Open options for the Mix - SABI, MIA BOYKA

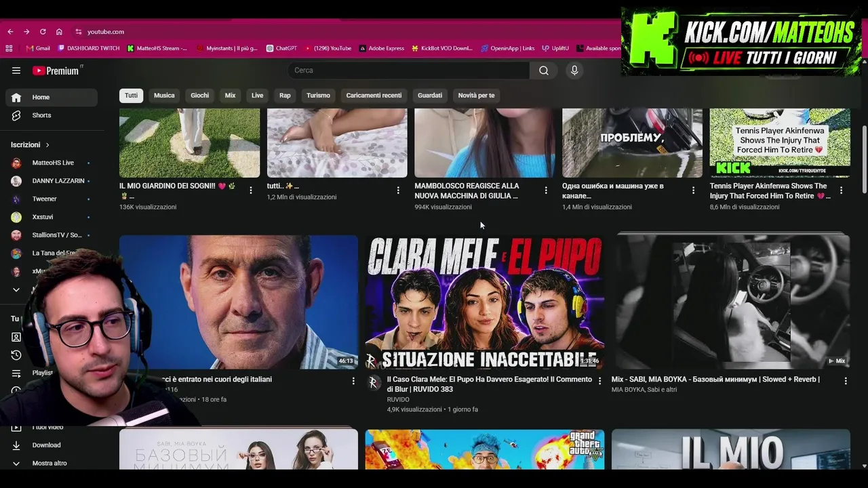click(846, 381)
